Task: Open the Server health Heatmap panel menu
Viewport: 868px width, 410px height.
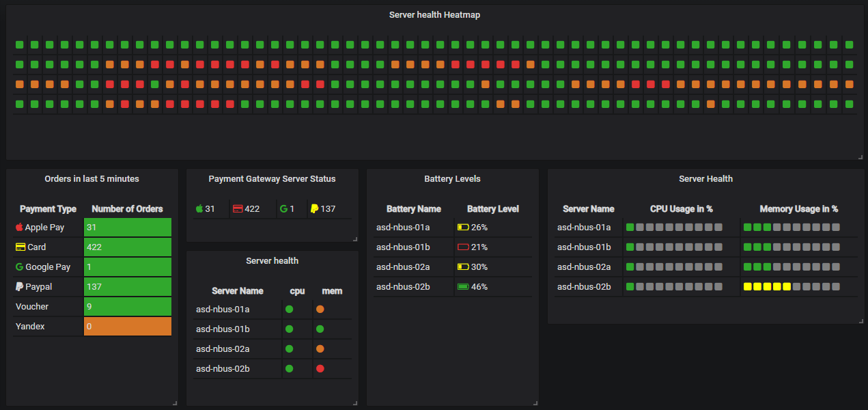Action: coord(434,14)
